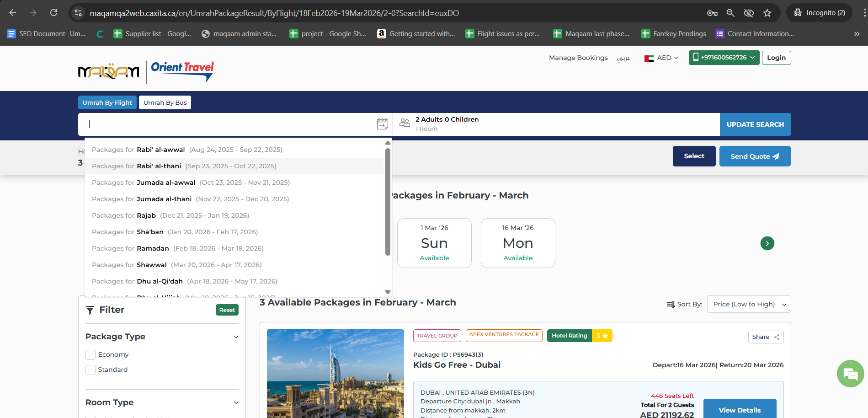The width and height of the screenshot is (868, 418).
Task: Enable the Standard package type checkbox
Action: (x=91, y=370)
